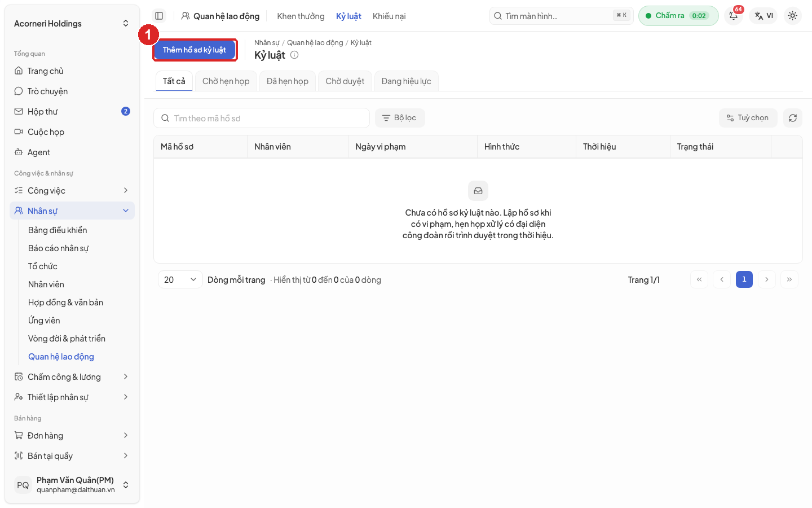Open Cuộc họp in sidebar
Image resolution: width=812 pixels, height=508 pixels.
point(72,132)
